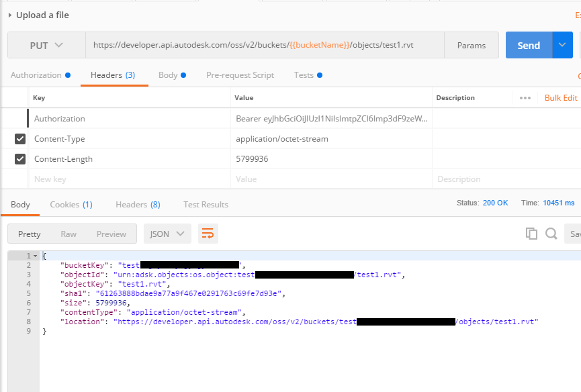Click the 200 OK status text

pos(495,203)
